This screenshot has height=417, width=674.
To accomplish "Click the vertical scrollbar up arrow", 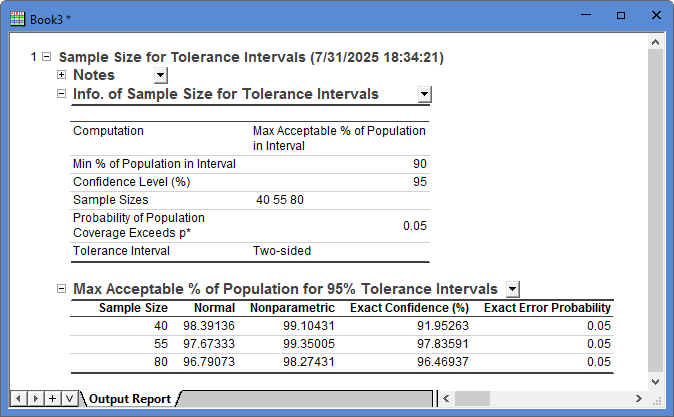I will [655, 42].
